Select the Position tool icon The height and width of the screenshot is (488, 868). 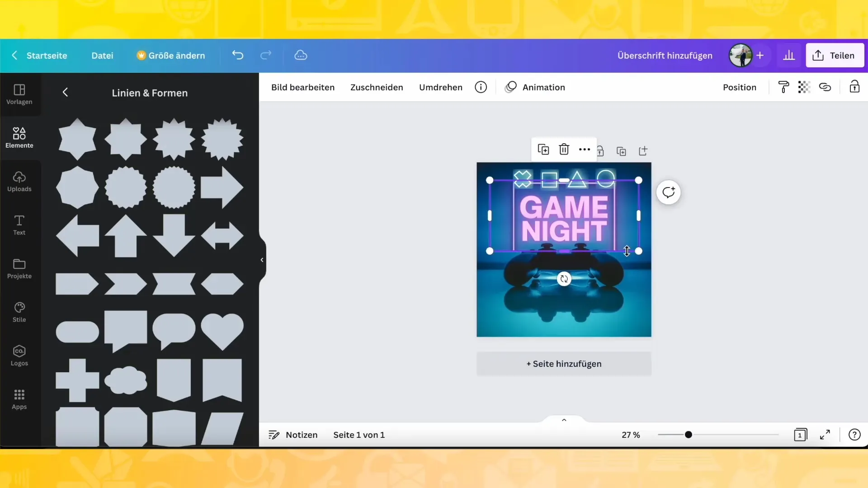[x=740, y=87]
